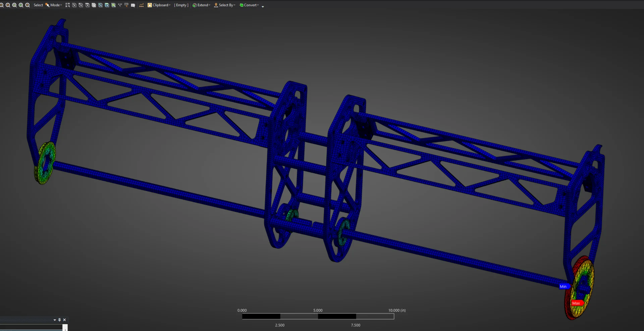Screen dimensions: 644x331
Task: Click the scrollbar in the bottom-left panel
Action: [x=65, y=327]
